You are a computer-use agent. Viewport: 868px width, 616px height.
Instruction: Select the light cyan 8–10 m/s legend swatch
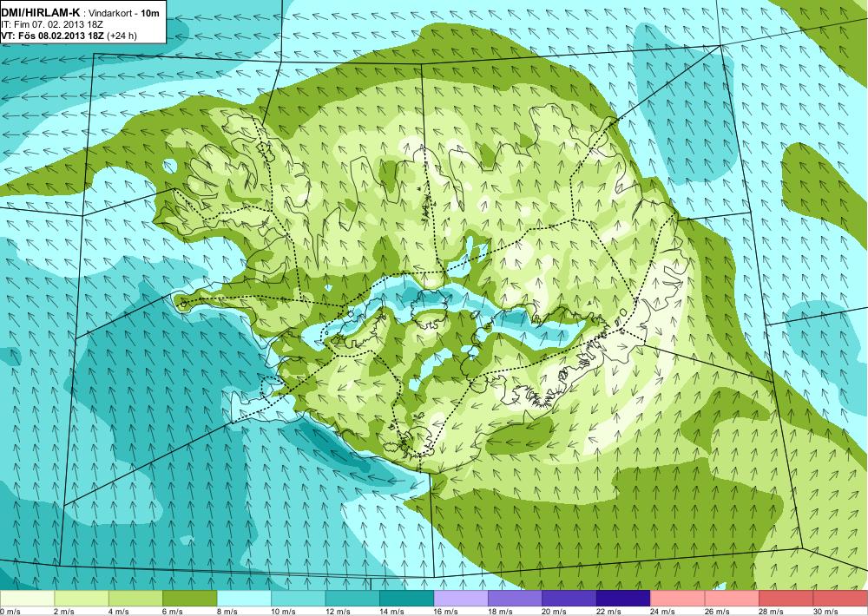pos(244,598)
